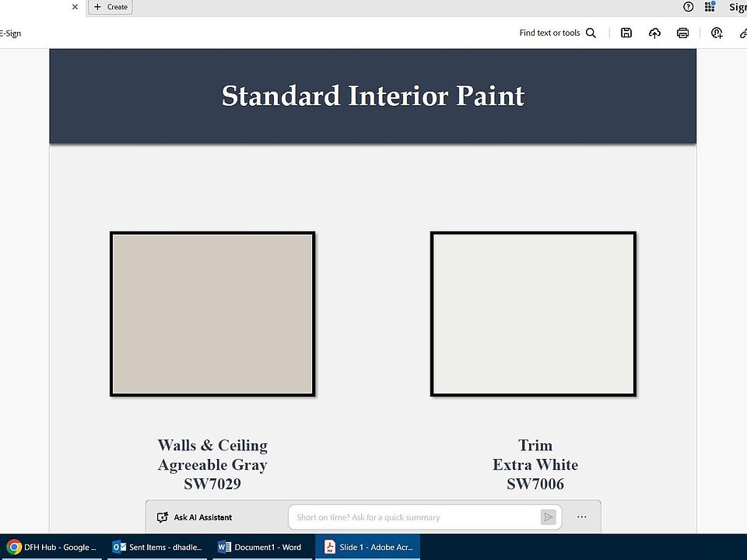Click the Extra White trim swatch
The image size is (747, 560).
[x=533, y=313]
